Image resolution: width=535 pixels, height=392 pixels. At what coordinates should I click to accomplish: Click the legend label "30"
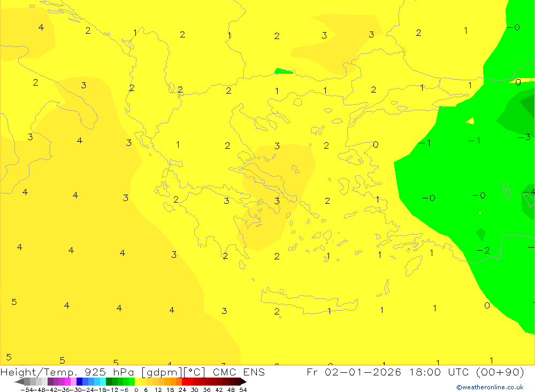[195, 390]
